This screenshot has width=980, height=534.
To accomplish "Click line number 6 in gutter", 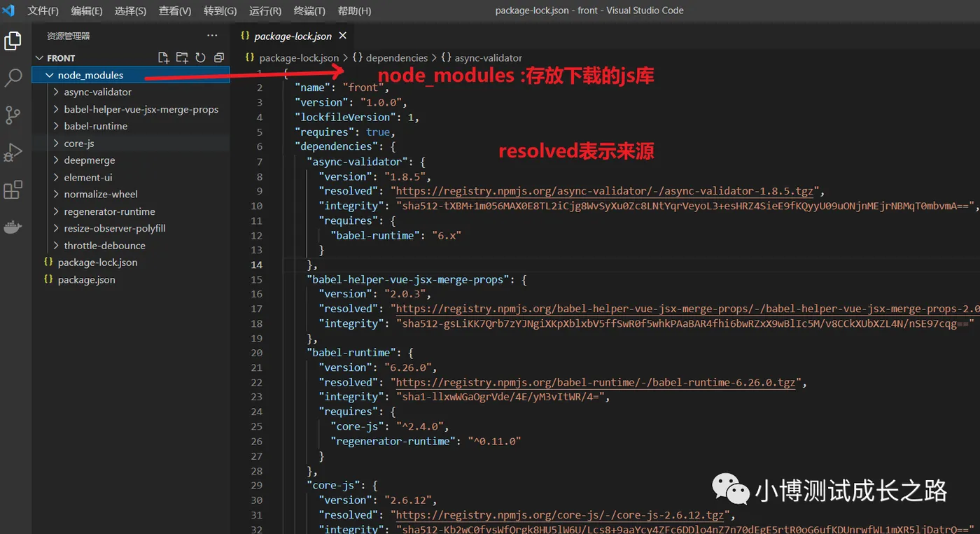I will coord(260,146).
